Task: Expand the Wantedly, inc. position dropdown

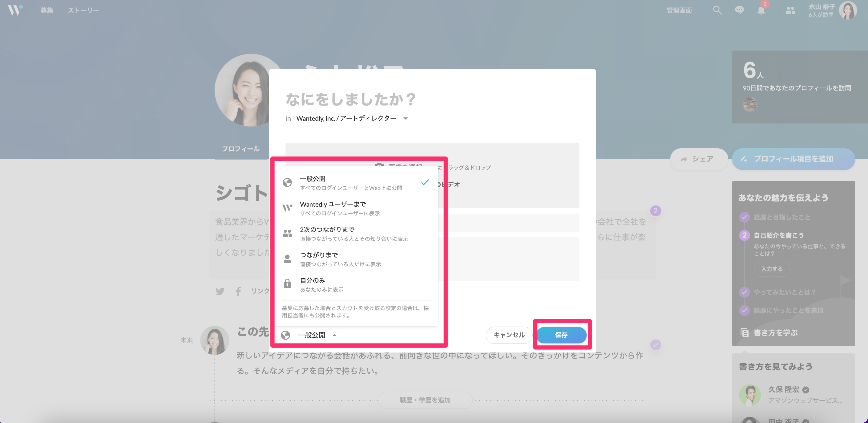Action: (x=352, y=118)
